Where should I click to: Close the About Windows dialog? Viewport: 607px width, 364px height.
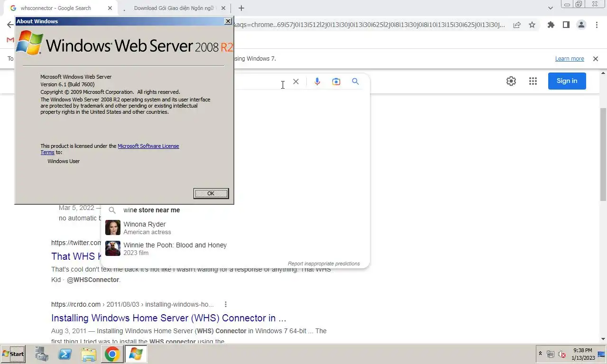point(228,21)
